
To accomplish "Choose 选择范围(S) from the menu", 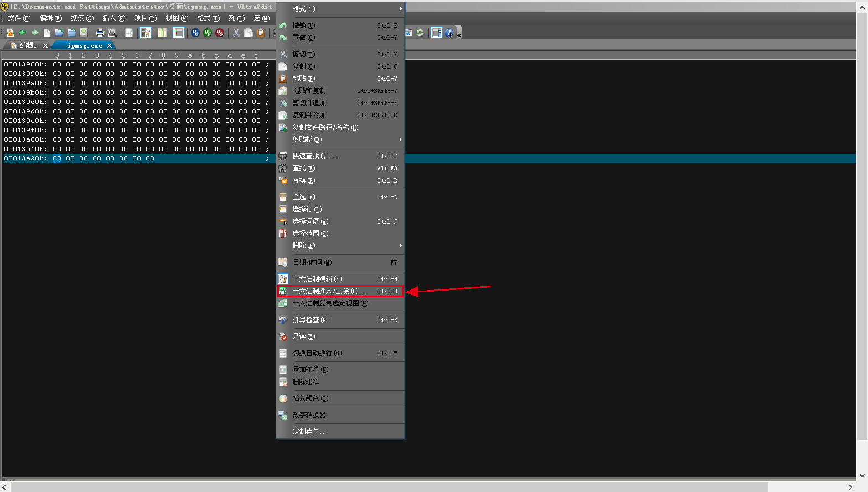I will 340,234.
